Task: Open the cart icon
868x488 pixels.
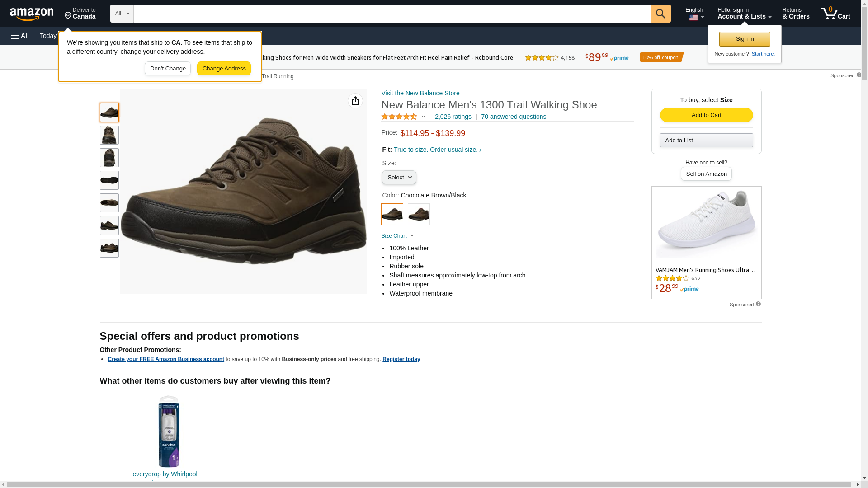Action: 835,14
